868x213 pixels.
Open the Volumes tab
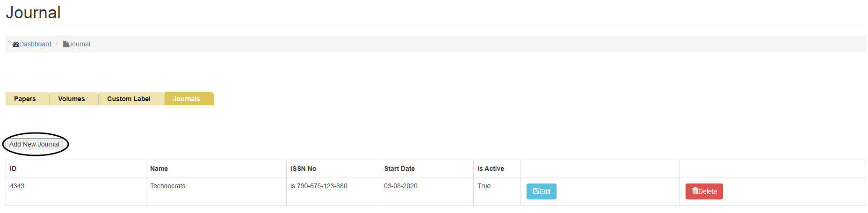coord(72,99)
